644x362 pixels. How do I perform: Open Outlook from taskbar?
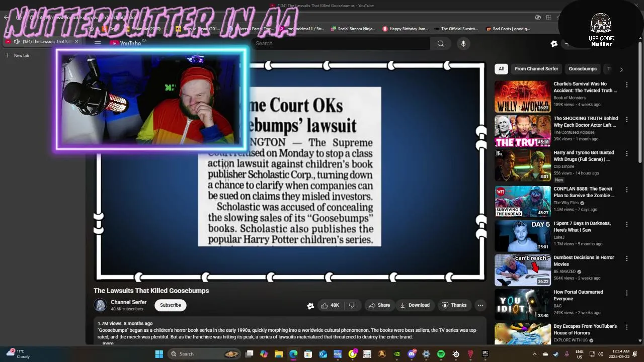click(323, 354)
